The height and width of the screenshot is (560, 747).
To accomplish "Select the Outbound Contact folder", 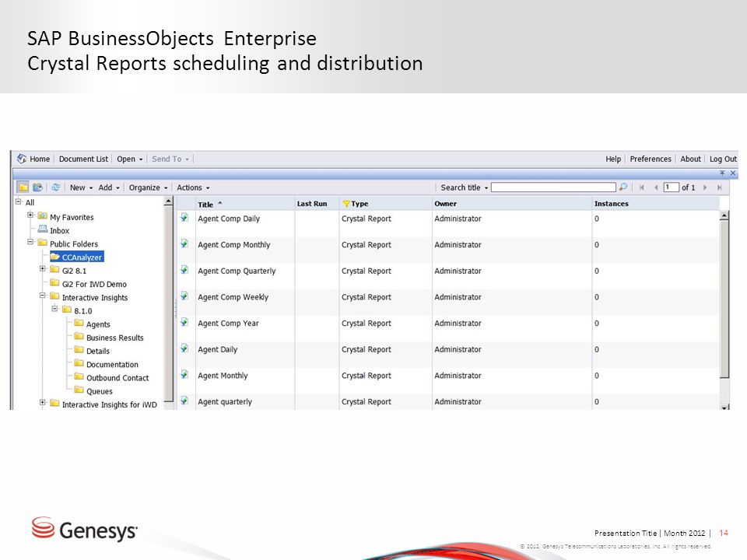I will [117, 378].
